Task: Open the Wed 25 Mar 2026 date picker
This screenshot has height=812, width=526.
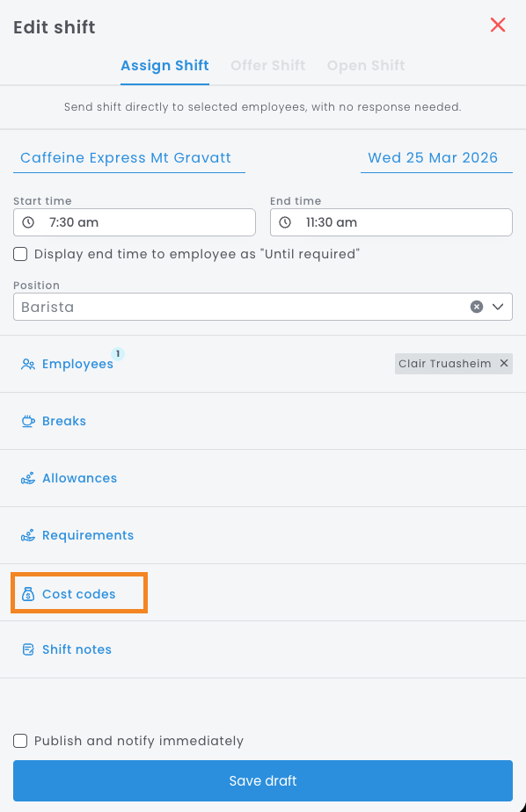Action: (x=436, y=158)
